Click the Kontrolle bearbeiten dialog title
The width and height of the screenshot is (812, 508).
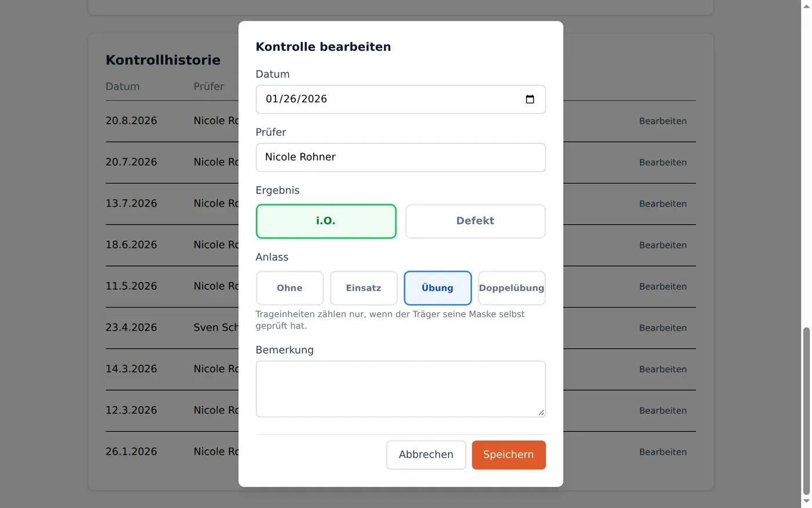323,47
